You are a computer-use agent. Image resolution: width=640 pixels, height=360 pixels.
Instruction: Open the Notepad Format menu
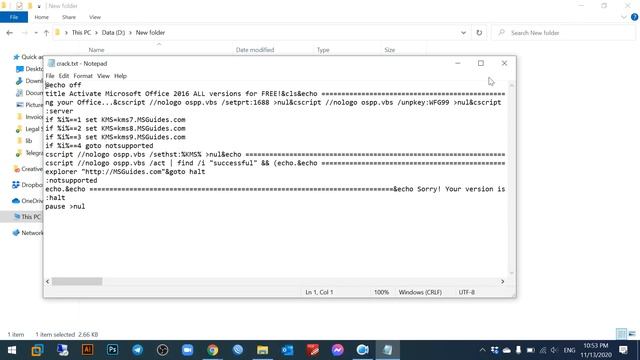[83, 76]
